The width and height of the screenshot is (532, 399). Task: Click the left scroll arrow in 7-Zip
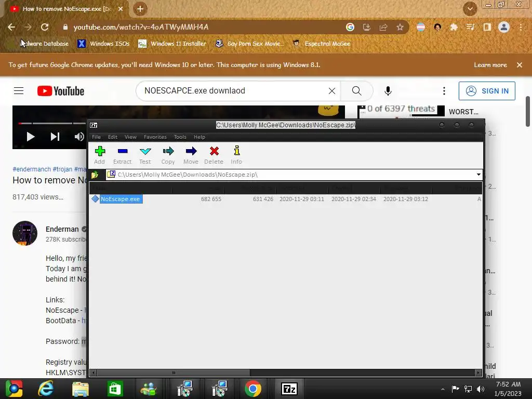pyautogui.click(x=94, y=373)
